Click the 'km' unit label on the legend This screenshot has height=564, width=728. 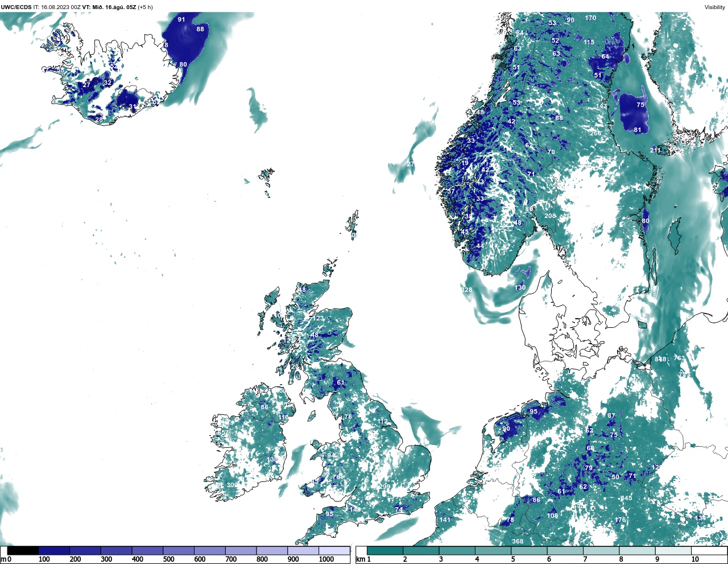[360, 559]
